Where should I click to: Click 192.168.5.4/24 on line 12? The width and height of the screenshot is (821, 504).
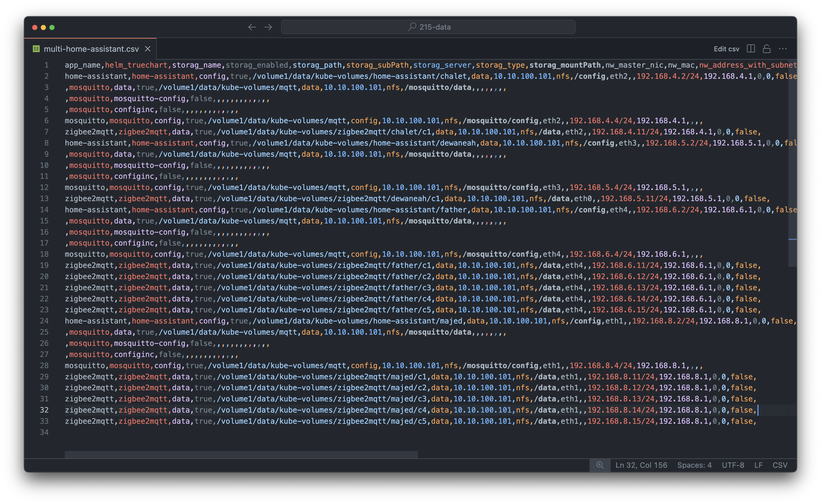coord(601,188)
